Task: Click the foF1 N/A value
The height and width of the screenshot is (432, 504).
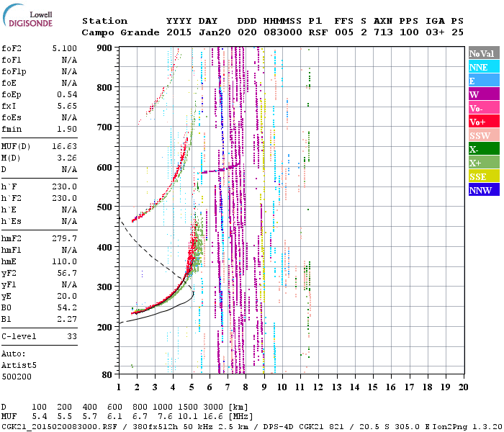Action: [69, 60]
